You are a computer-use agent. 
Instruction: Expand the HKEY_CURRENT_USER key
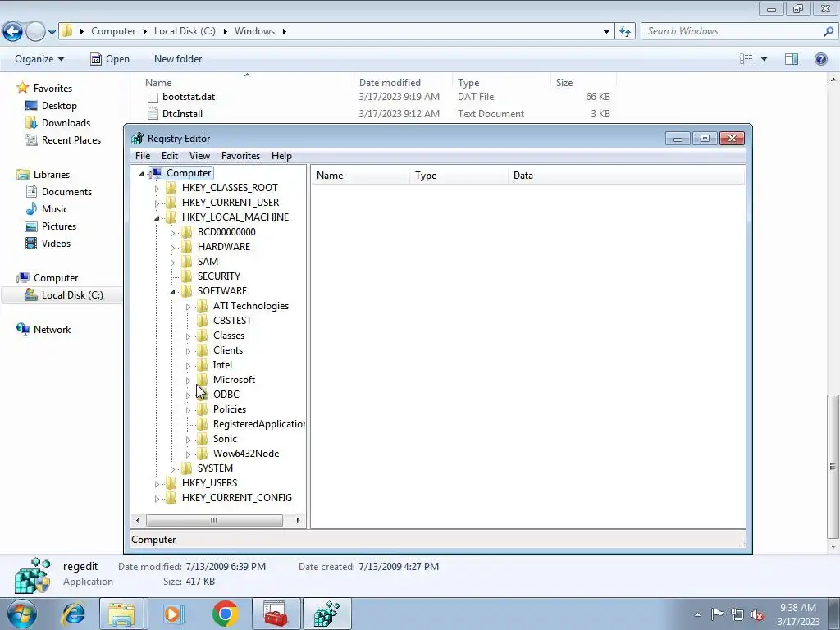coord(157,203)
